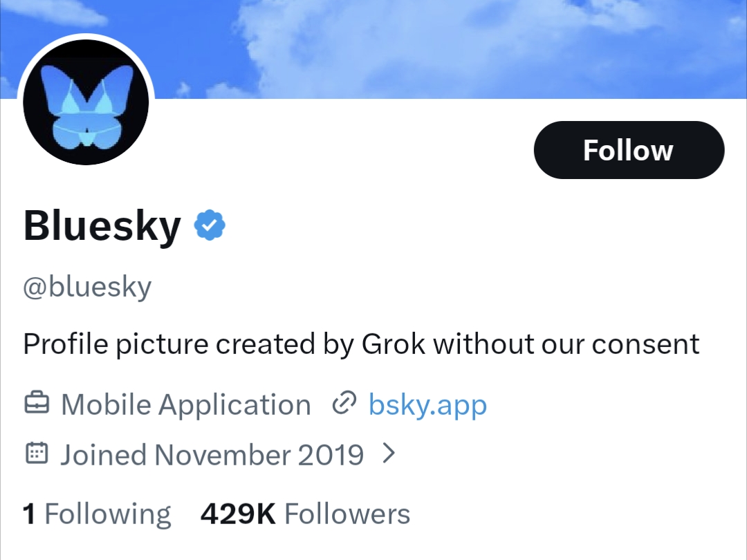This screenshot has width=747, height=560.
Task: Expand the join date chevron arrow
Action: 389,454
